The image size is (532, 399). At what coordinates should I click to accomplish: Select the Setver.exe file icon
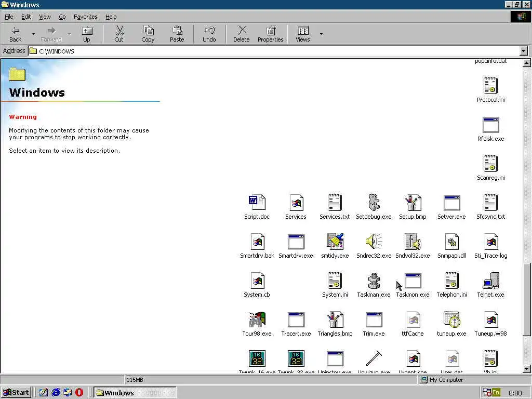pyautogui.click(x=451, y=203)
